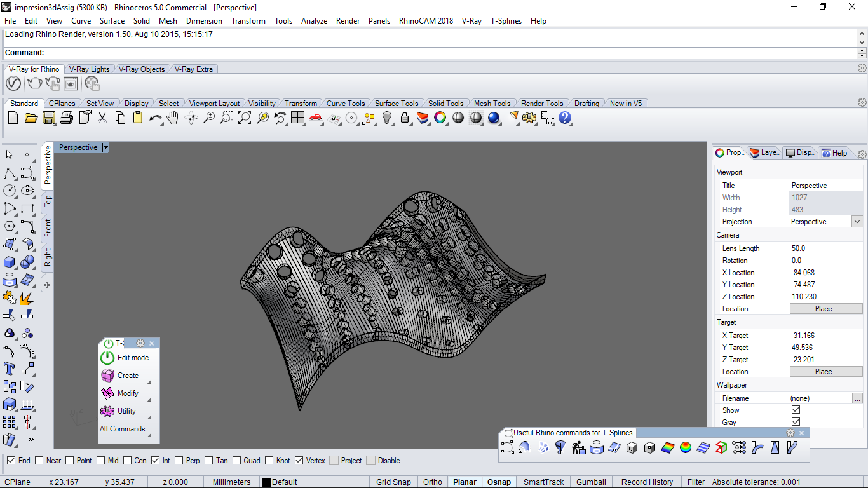868x488 pixels.
Task: Enable the Cen osnap checkbox
Action: click(128, 461)
